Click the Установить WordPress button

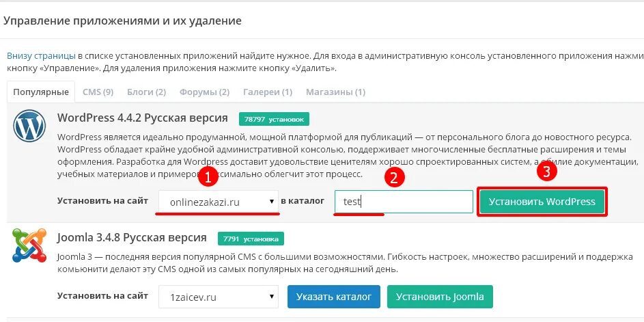point(542,202)
